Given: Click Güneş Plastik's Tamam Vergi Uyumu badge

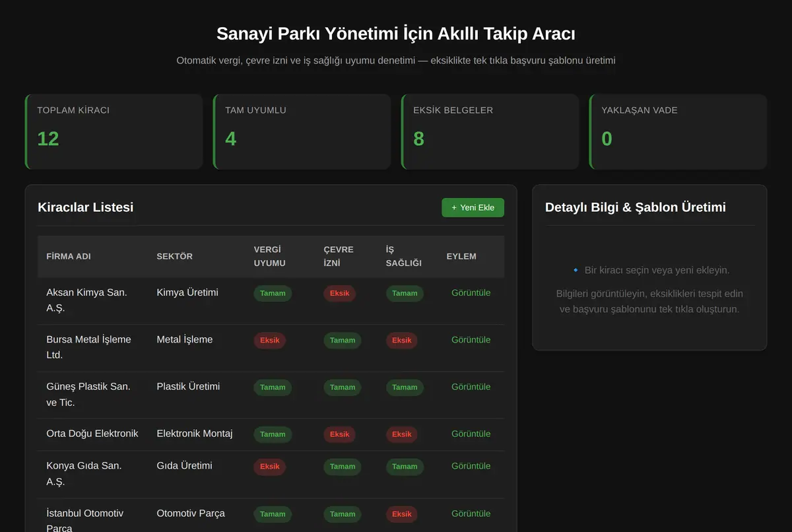Looking at the screenshot, I should 273,387.
